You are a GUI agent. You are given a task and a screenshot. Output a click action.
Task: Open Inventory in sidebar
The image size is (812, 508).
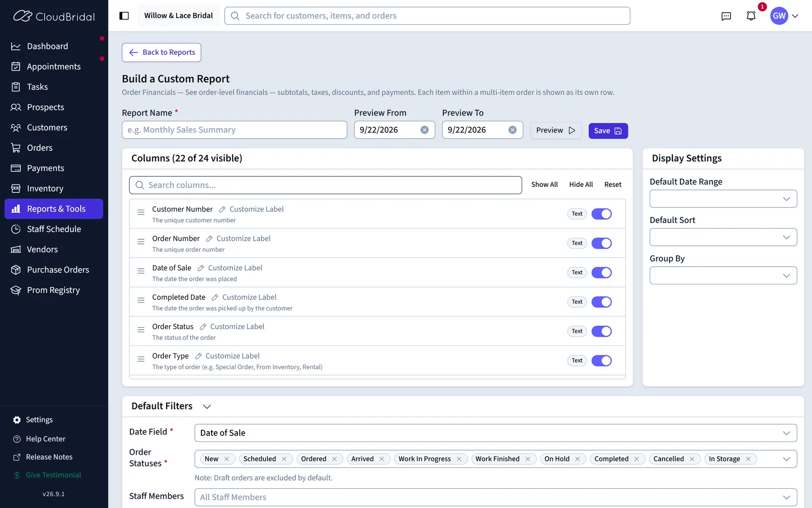(x=54, y=188)
